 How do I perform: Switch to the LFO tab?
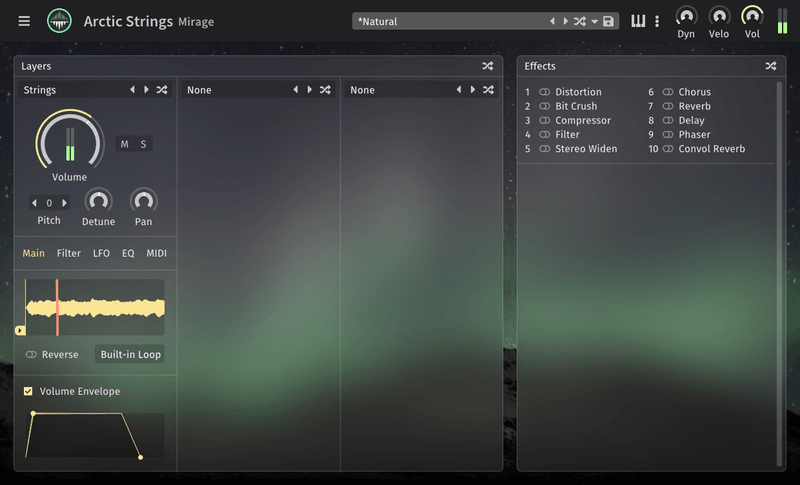pos(102,253)
